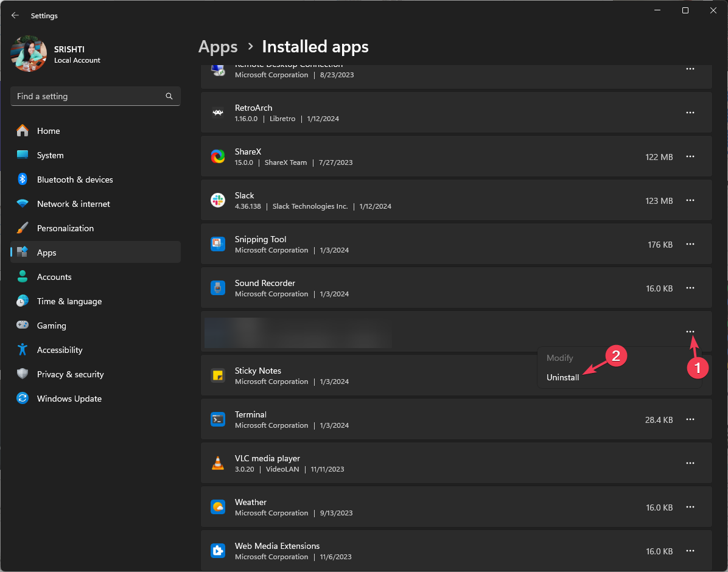The height and width of the screenshot is (572, 728).
Task: Click the Web Media Extensions size 16.0 KB
Action: click(659, 551)
